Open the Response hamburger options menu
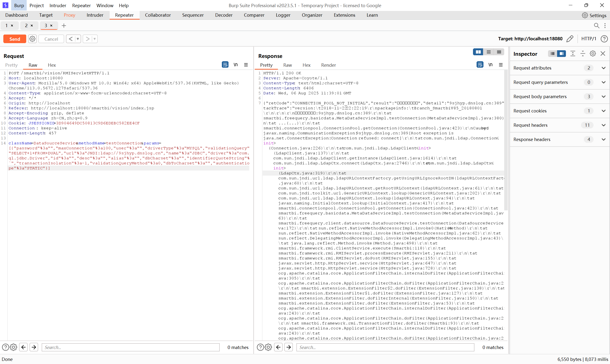Screen dimensions: 610x364 point(501,65)
